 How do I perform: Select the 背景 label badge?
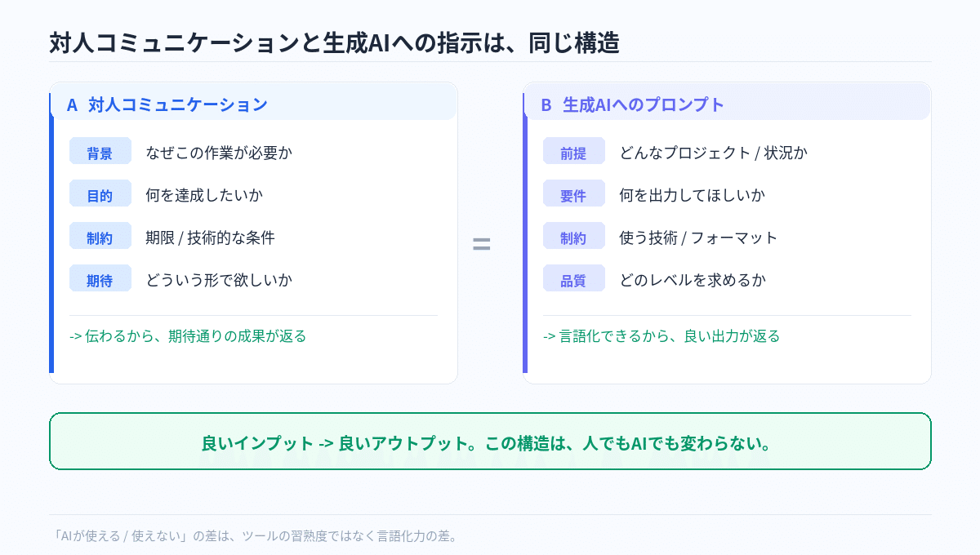point(100,151)
